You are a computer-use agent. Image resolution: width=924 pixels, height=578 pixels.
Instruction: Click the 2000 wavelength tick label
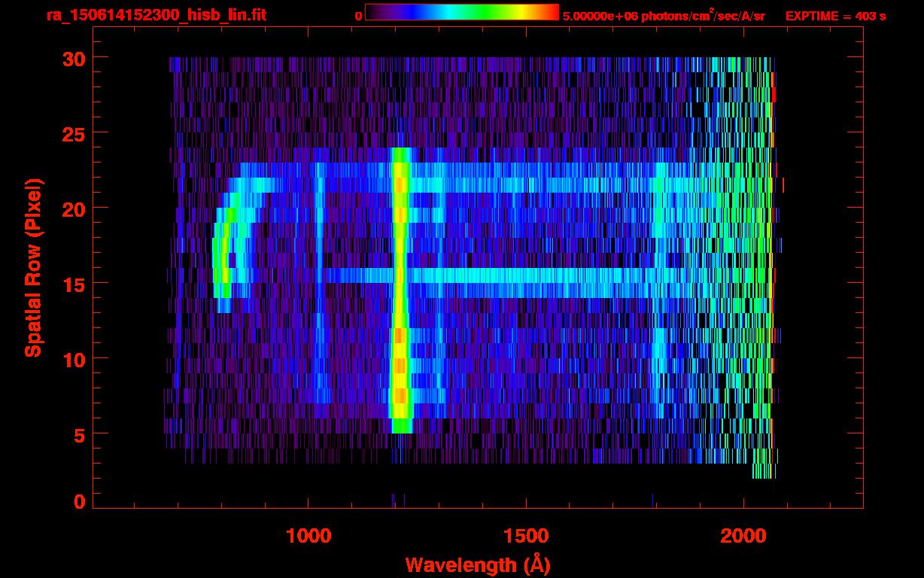click(743, 536)
